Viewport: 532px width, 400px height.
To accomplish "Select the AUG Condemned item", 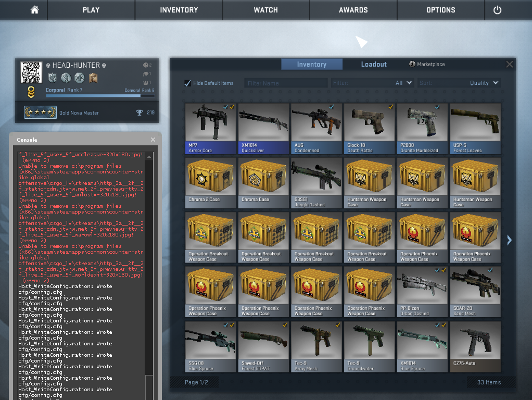I will (x=316, y=129).
